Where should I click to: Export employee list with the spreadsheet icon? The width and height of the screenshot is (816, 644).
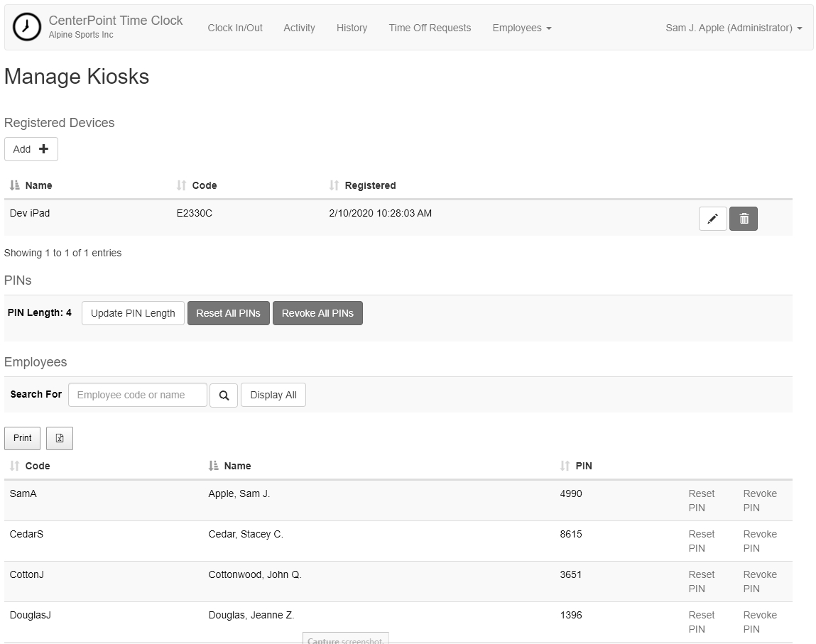(x=60, y=438)
